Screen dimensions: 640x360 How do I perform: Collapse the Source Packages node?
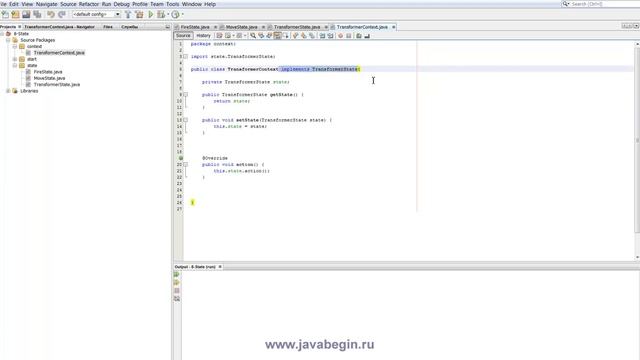8,40
